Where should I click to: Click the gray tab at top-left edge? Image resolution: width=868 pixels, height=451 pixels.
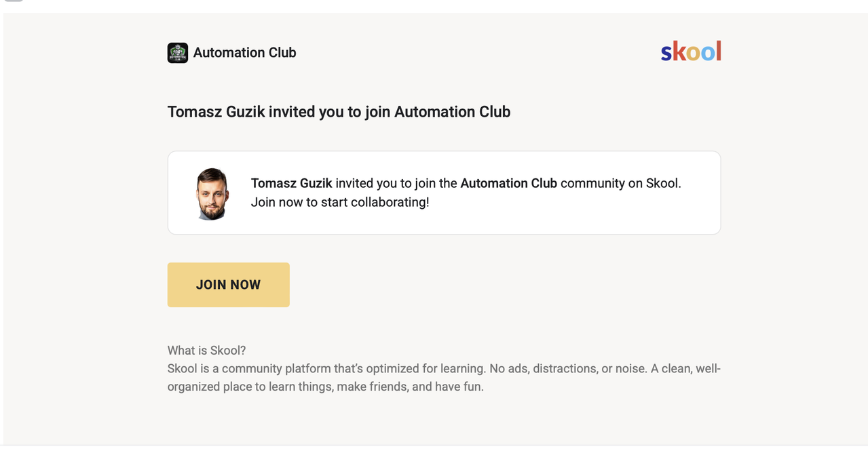tap(14, 1)
